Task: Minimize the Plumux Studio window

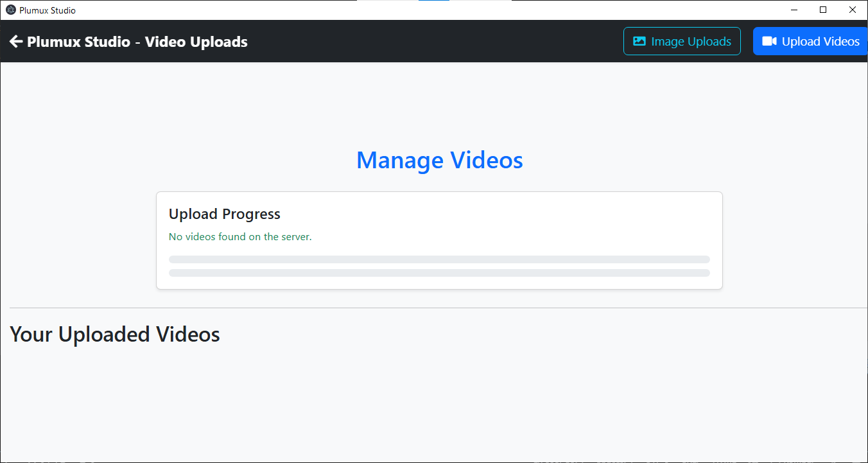Action: click(794, 10)
